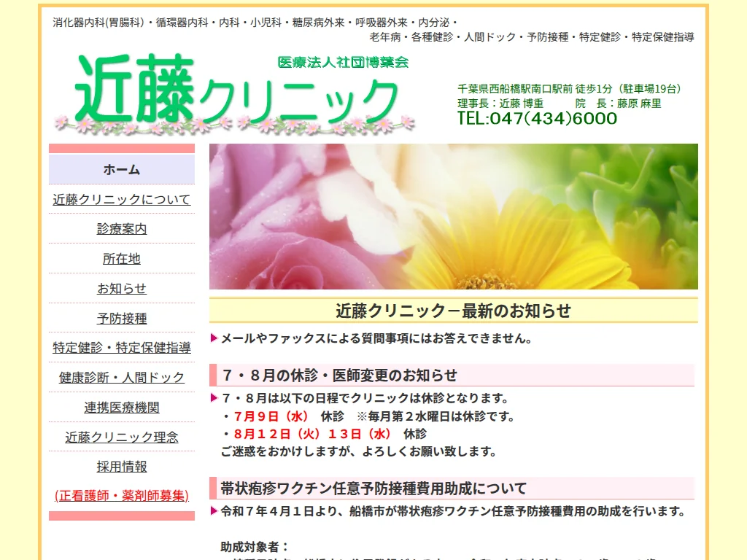The image size is (747, 560).
Task: Open 近藤クリニックについて page
Action: [x=122, y=200]
